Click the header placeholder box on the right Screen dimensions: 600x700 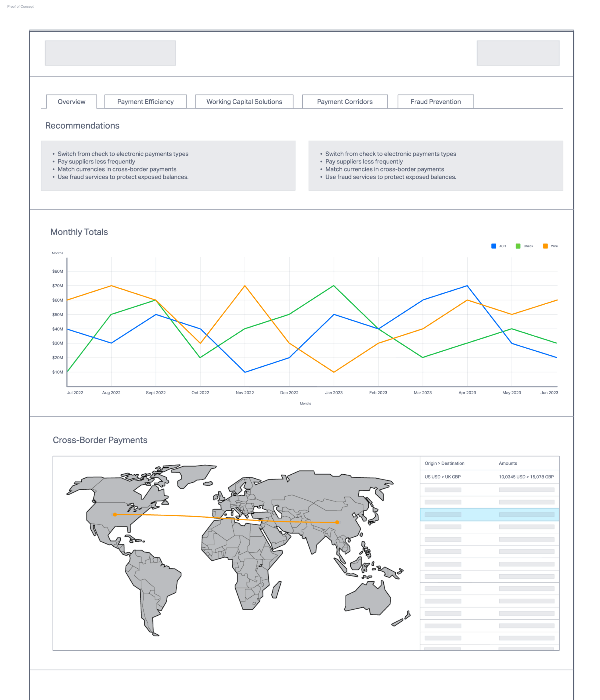tap(518, 53)
